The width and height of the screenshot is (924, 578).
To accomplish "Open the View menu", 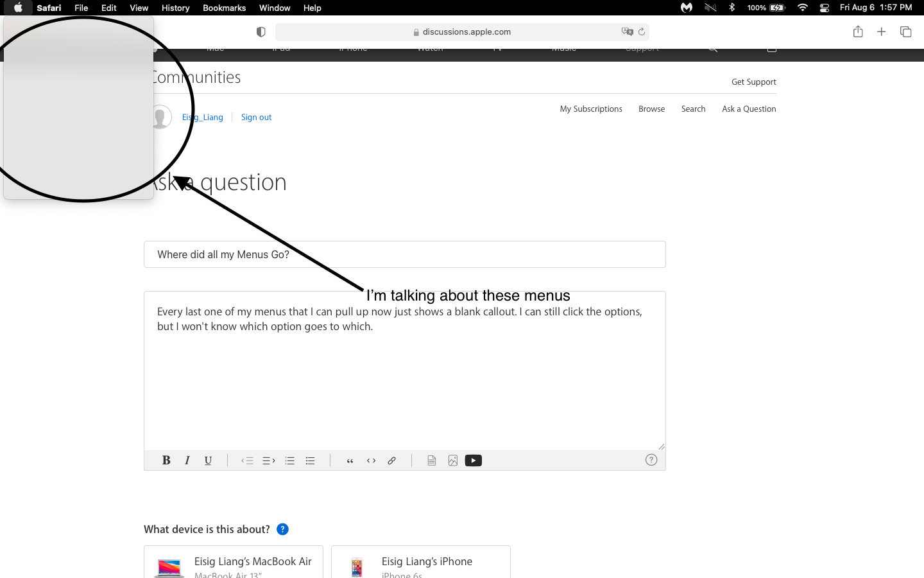I will tap(139, 8).
